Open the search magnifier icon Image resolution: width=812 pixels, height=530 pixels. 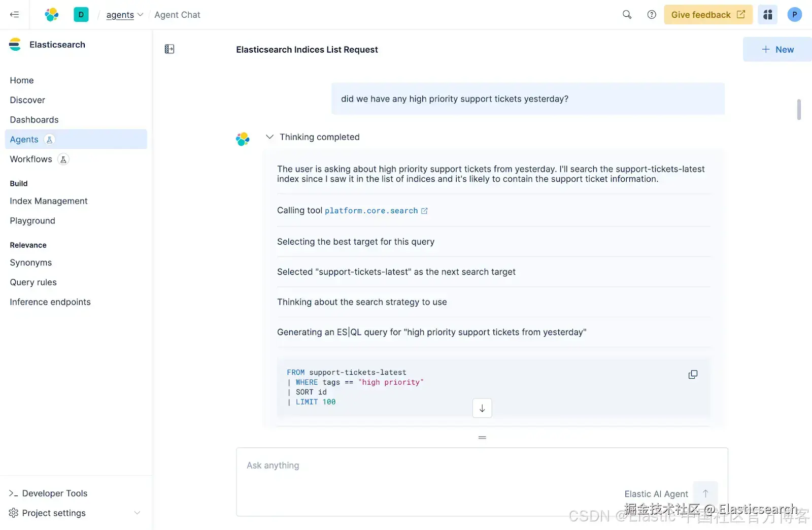click(627, 15)
